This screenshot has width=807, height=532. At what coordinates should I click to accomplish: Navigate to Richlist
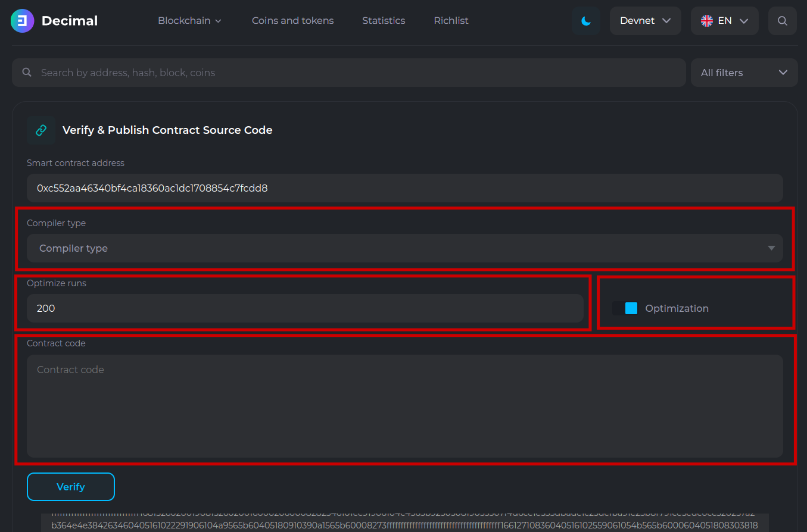click(451, 21)
